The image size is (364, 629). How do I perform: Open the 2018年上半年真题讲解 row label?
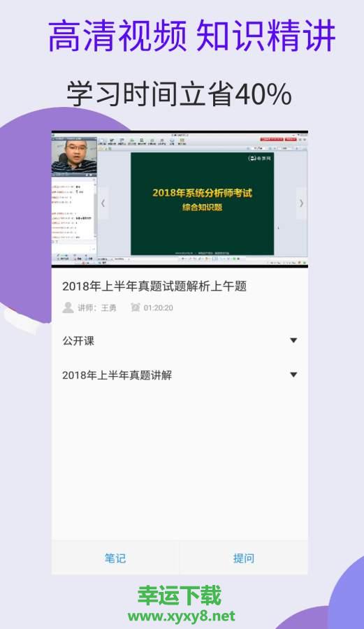117,375
